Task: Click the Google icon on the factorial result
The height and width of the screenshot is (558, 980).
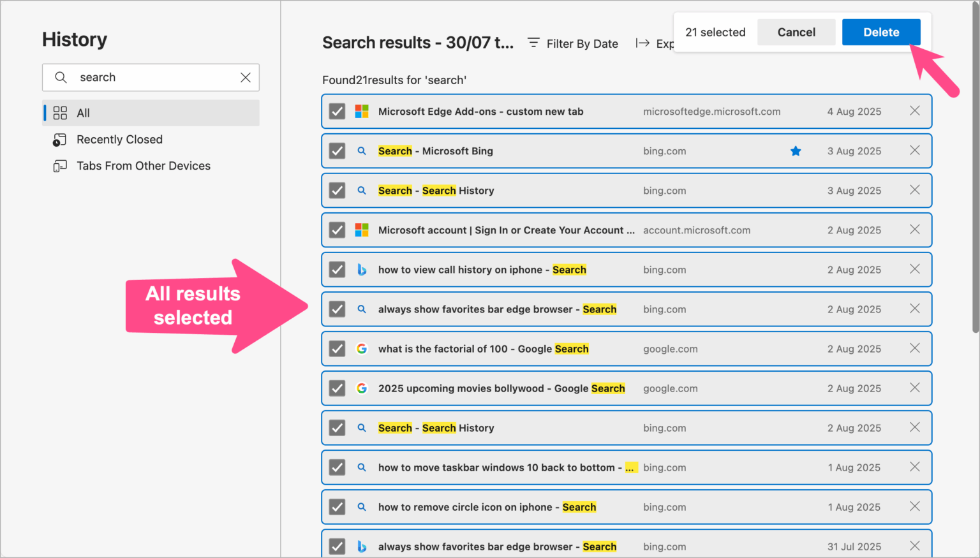Action: [x=362, y=349]
